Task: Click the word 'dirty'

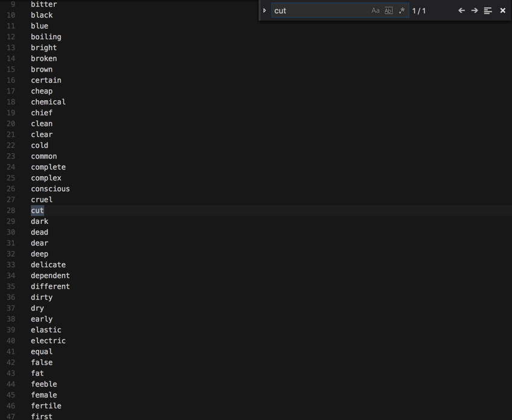Action: [x=42, y=297]
